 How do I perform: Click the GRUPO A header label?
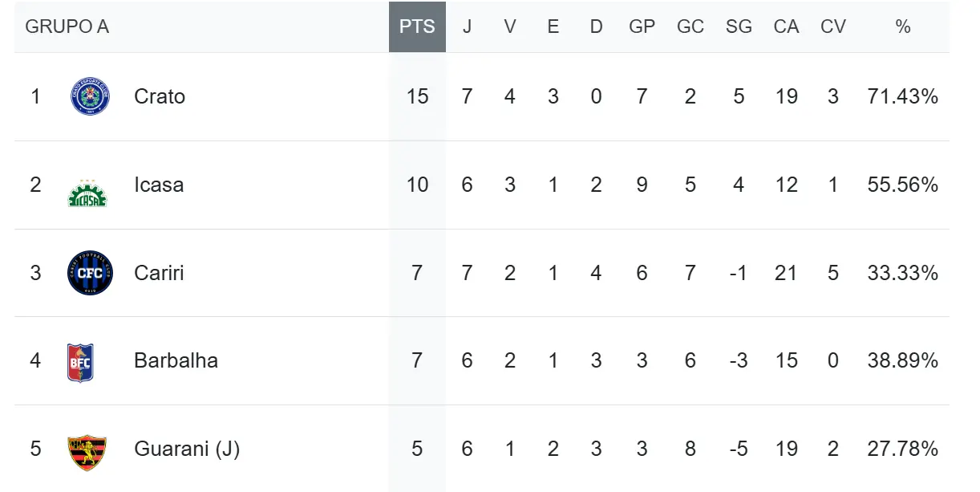point(67,26)
